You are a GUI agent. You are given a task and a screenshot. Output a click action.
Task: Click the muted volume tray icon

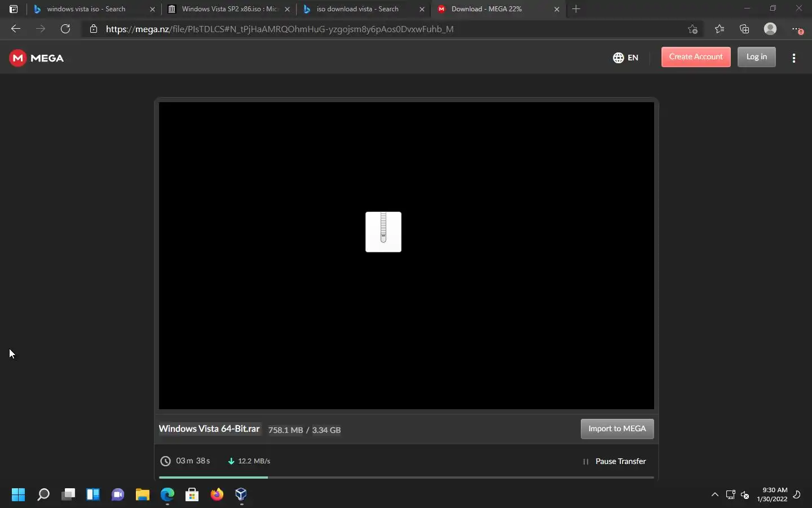click(745, 495)
